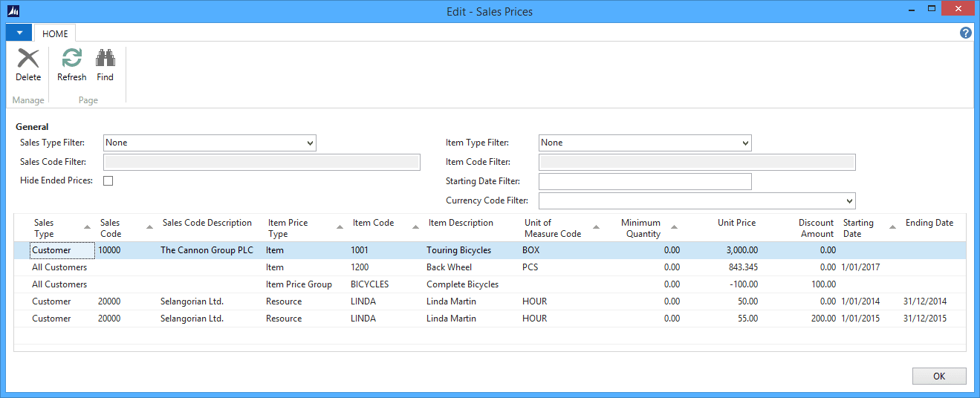Toggle the Hide Ended Prices checkbox
This screenshot has height=398, width=980.
pyautogui.click(x=108, y=180)
